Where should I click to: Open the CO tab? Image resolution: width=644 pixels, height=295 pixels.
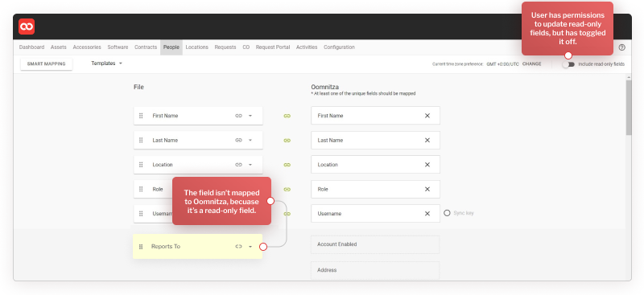click(246, 47)
